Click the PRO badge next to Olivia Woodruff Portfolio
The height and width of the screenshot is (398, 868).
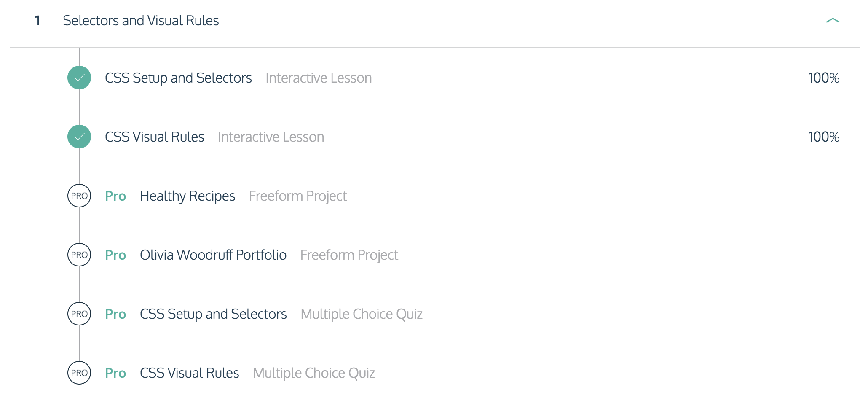coord(79,255)
